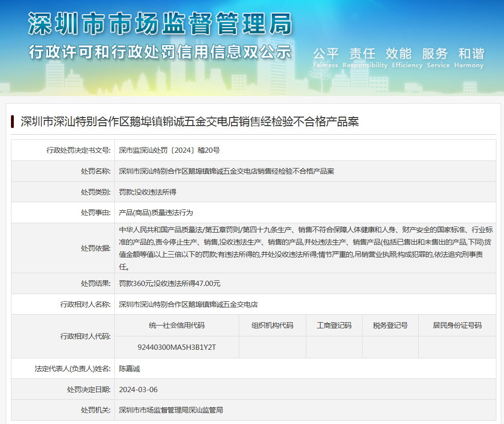This screenshot has width=504, height=424.
Task: Click the 处罚依据 legal text paragraph
Action: [x=306, y=248]
